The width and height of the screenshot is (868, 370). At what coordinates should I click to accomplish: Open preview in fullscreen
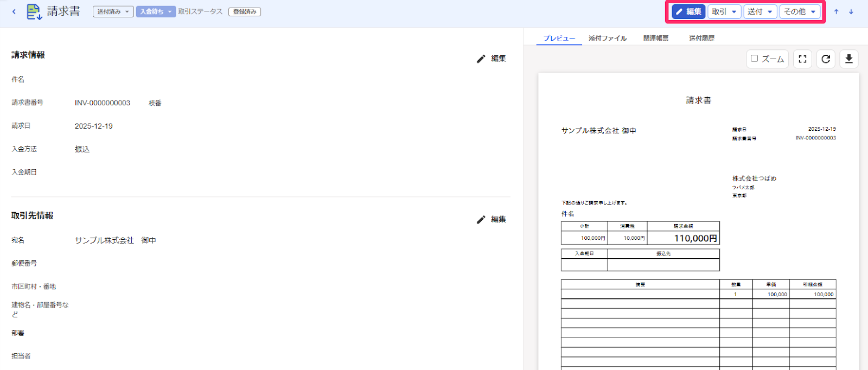[802, 59]
